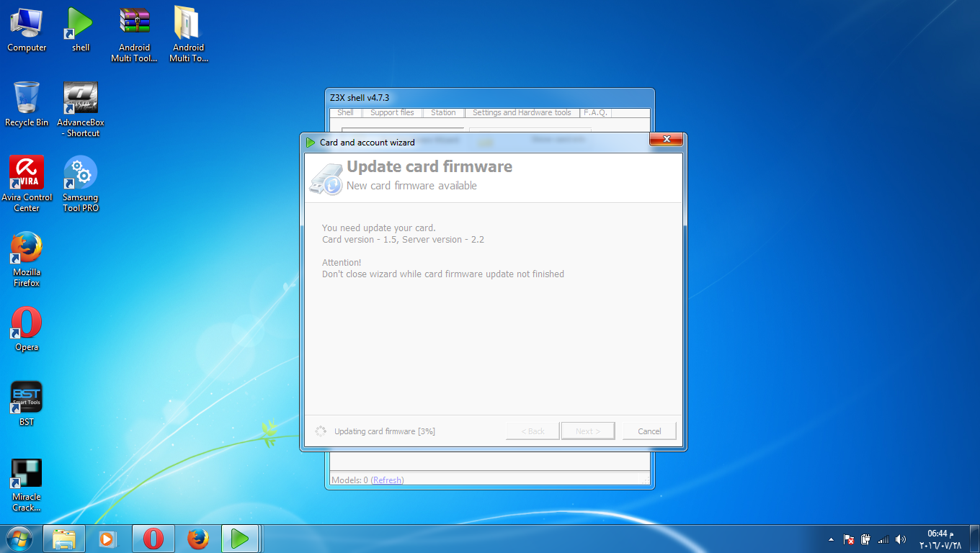Open the volume speaker tray icon
The width and height of the screenshot is (980, 553).
(x=900, y=539)
